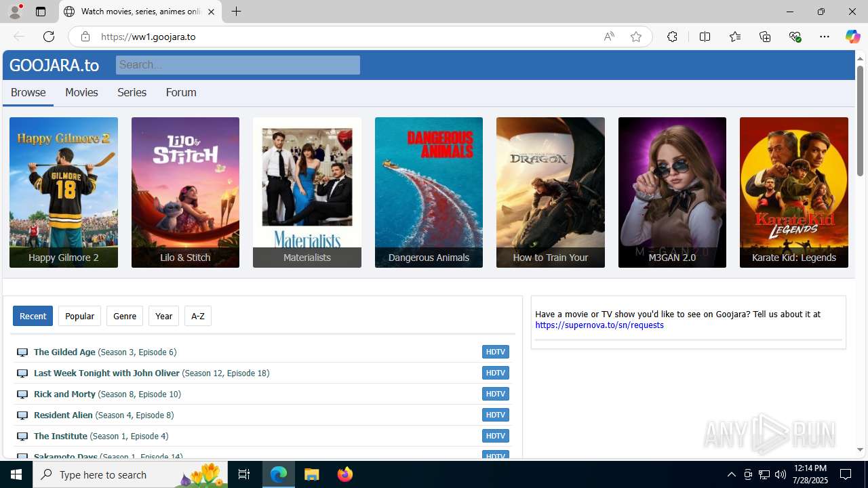This screenshot has height=488, width=868.
Task: Launch Copilot from the toolbar
Action: coord(852,37)
